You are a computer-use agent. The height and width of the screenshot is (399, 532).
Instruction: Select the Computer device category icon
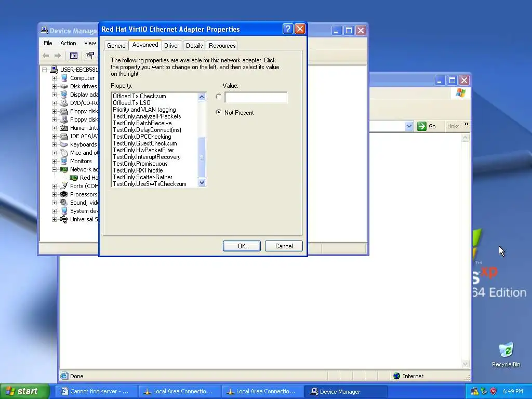[x=64, y=78]
